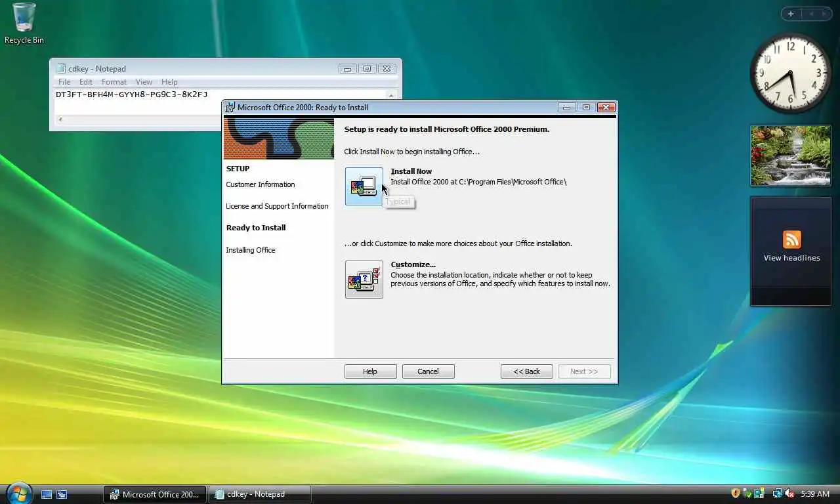Click the waterfall slideshow gadget picture

(791, 156)
